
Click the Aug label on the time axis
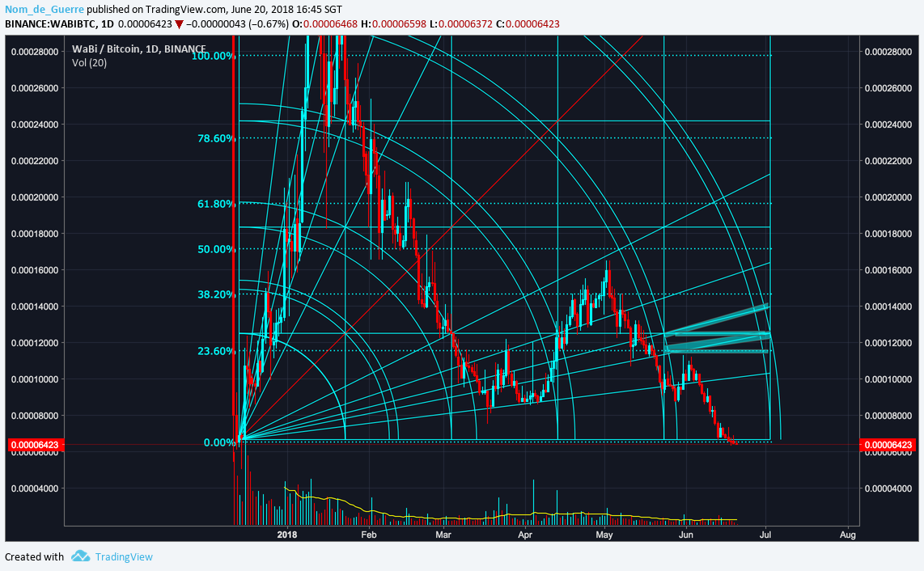pyautogui.click(x=847, y=535)
